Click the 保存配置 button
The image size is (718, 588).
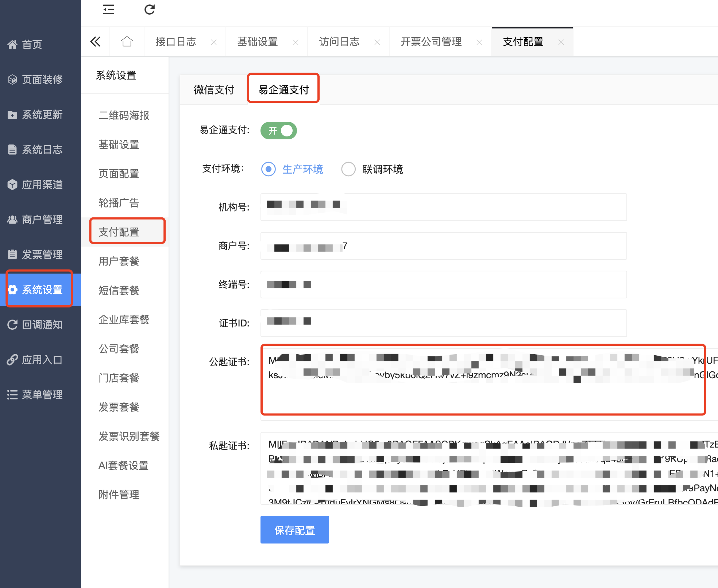coord(294,530)
